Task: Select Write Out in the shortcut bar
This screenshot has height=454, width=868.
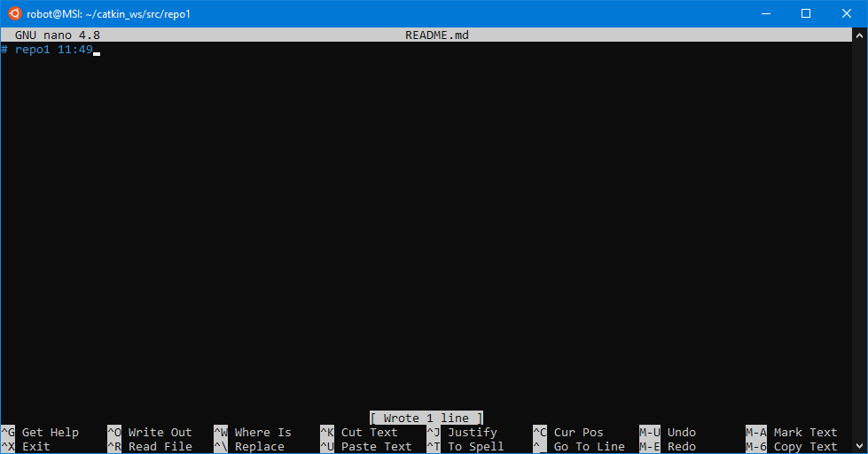Action: tap(160, 433)
